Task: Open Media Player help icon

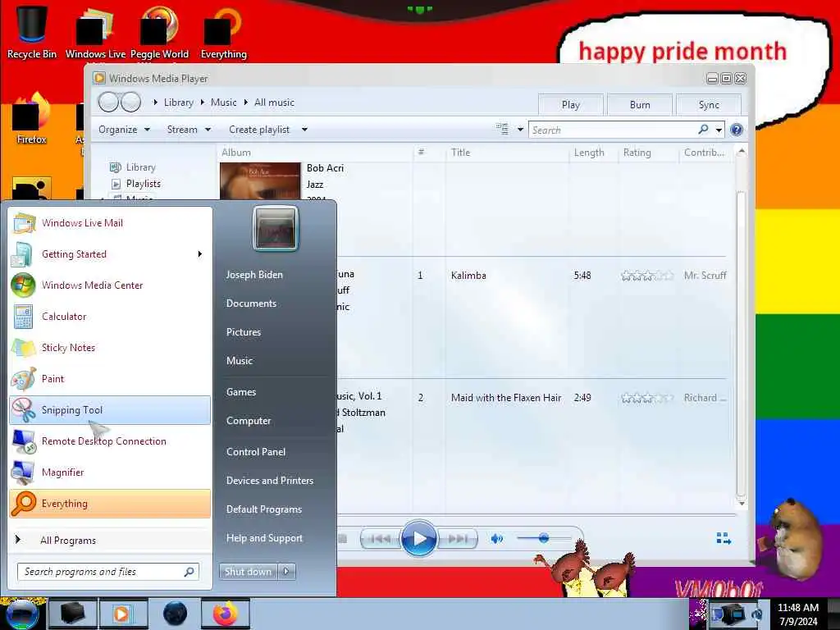Action: 737,130
